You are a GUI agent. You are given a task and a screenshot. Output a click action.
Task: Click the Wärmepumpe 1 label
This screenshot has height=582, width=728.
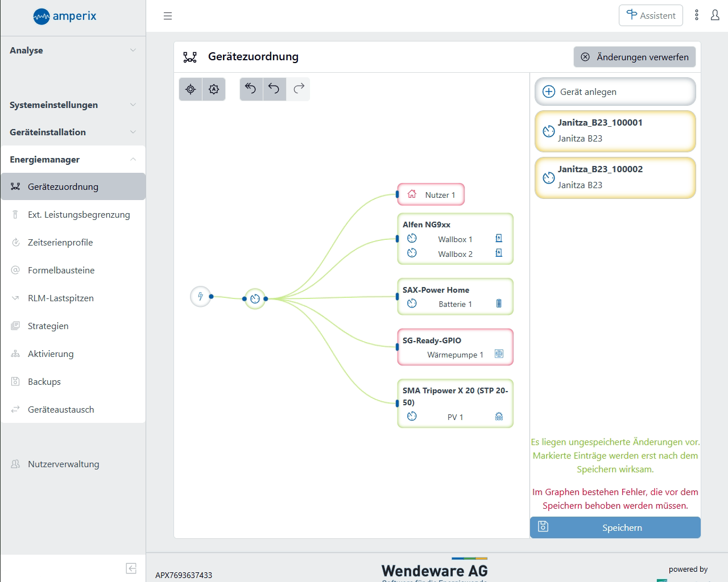455,355
